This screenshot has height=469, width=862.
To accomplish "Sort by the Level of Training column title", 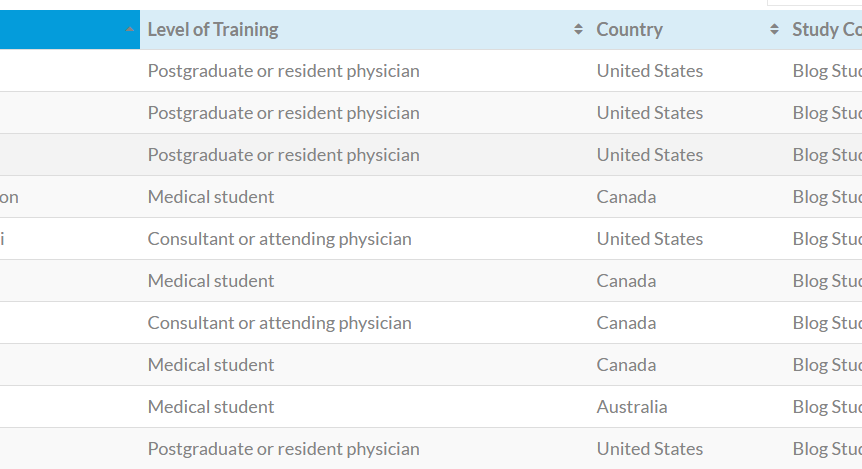I will (x=213, y=30).
